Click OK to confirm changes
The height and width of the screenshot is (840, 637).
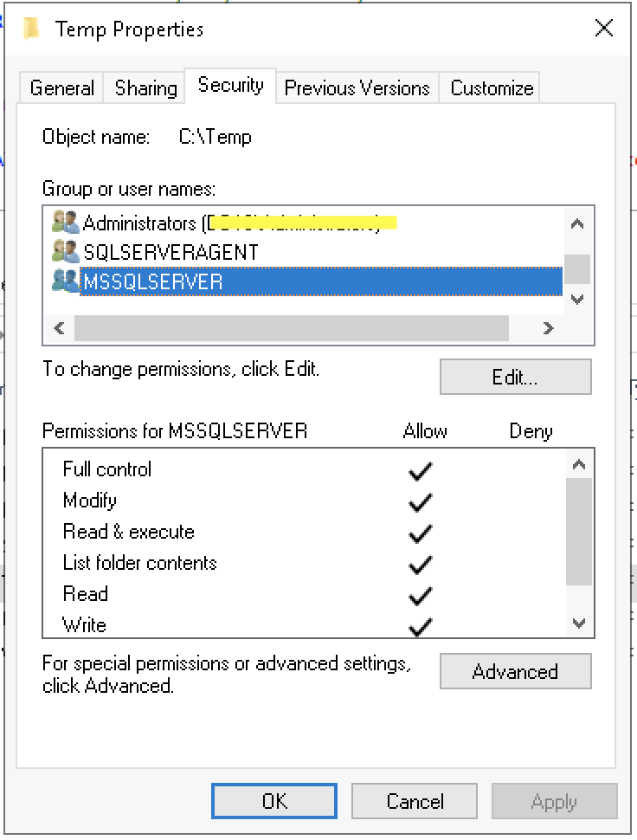(x=273, y=800)
